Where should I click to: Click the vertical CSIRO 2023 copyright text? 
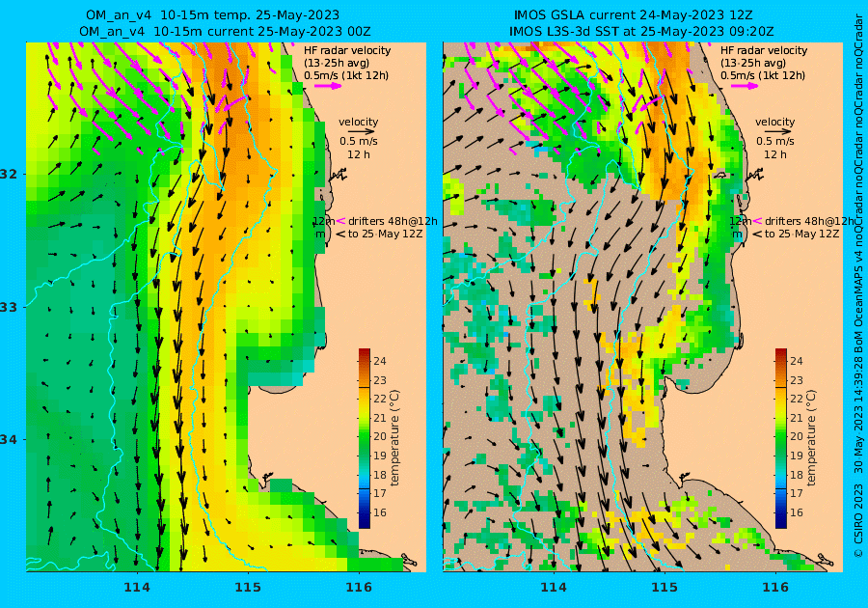coord(858,520)
